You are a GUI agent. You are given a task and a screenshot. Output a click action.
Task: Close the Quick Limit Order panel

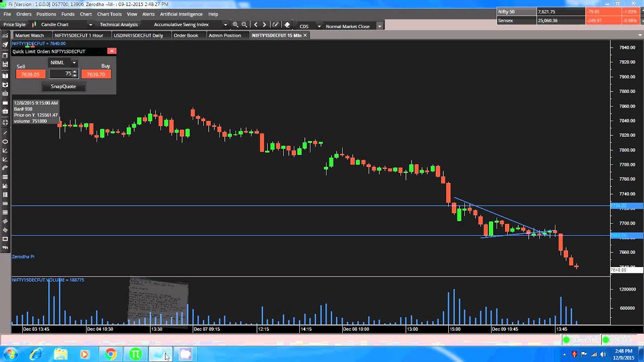pos(112,51)
